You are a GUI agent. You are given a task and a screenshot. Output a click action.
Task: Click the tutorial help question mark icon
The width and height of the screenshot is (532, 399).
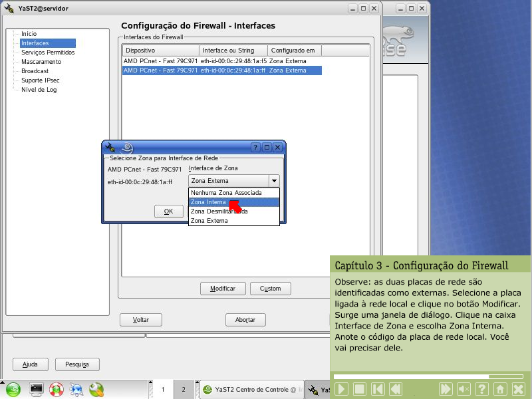[481, 389]
